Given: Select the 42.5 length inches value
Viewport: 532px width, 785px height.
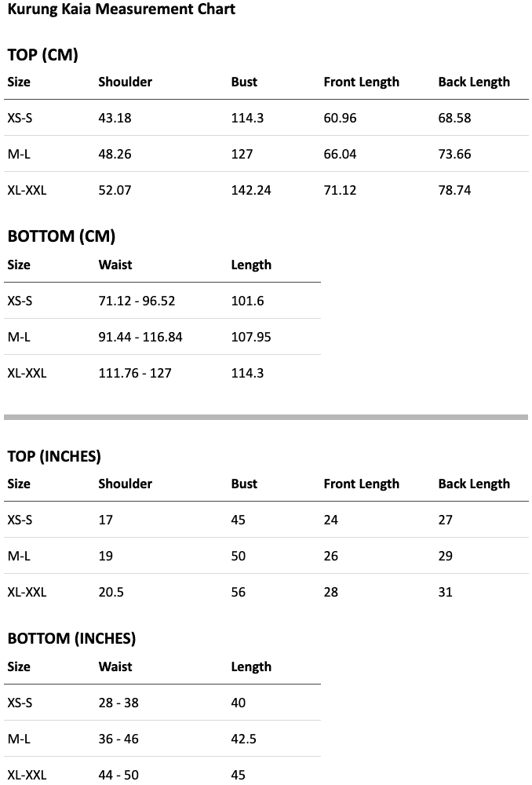Looking at the screenshot, I should pyautogui.click(x=243, y=739).
